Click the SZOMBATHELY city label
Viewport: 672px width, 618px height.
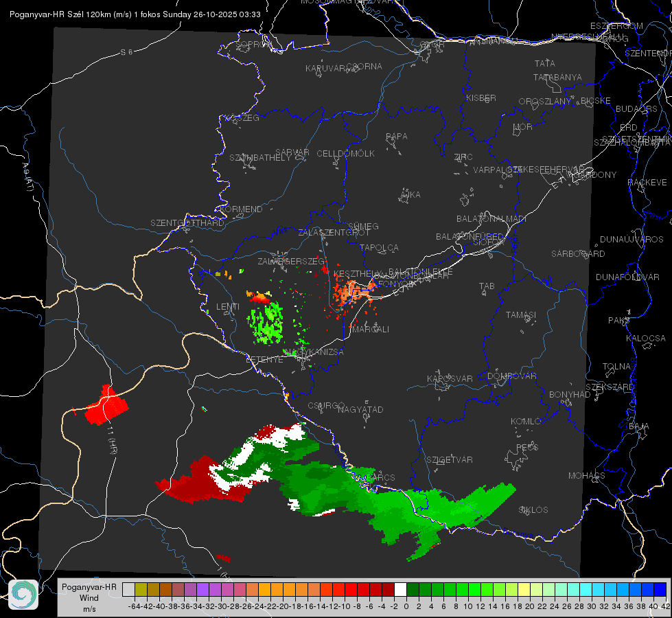pos(260,158)
